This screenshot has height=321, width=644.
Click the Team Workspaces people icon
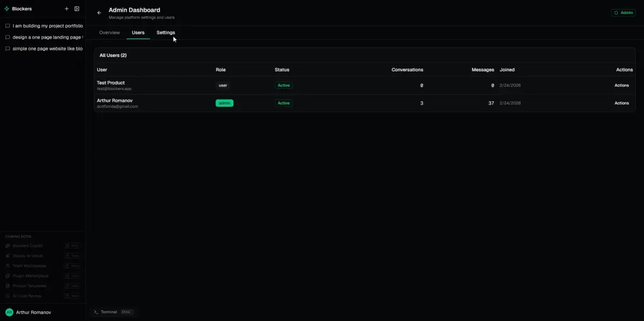[x=8, y=266]
